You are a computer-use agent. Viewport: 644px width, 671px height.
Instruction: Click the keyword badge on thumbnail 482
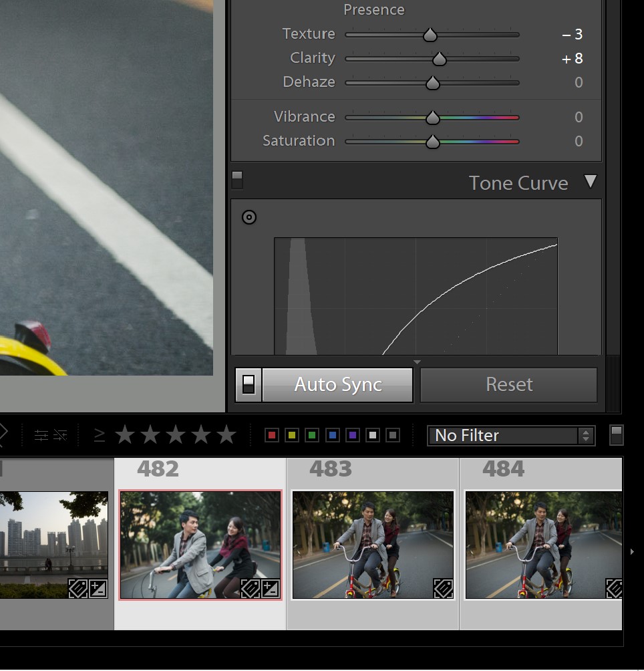[250, 589]
